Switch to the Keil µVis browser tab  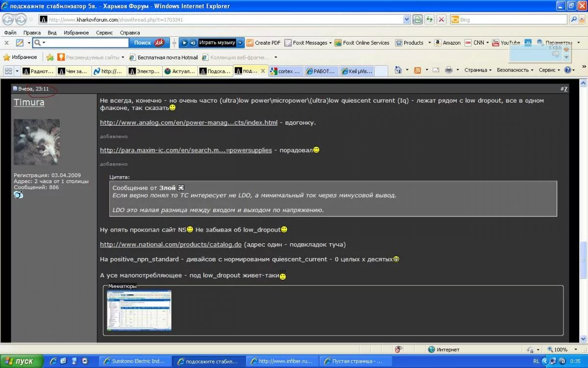(x=357, y=71)
